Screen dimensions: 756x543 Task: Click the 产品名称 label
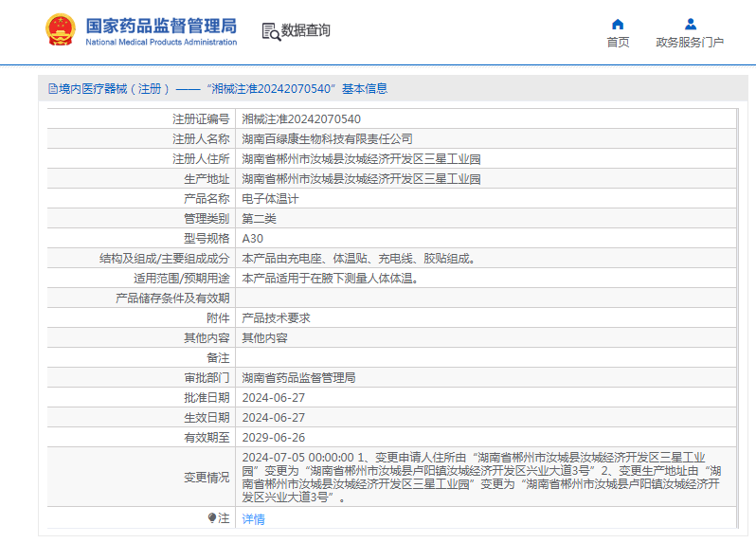click(207, 199)
